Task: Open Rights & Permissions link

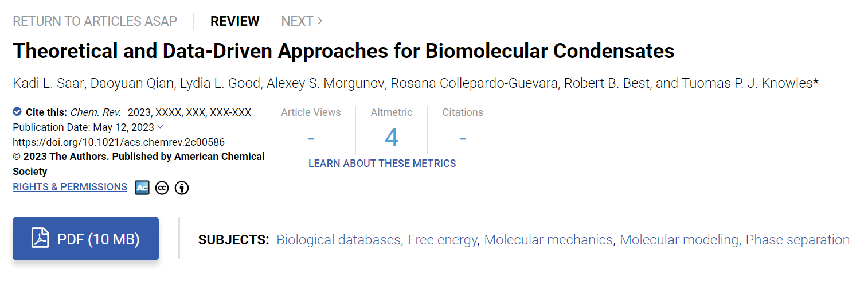Action: (x=70, y=187)
